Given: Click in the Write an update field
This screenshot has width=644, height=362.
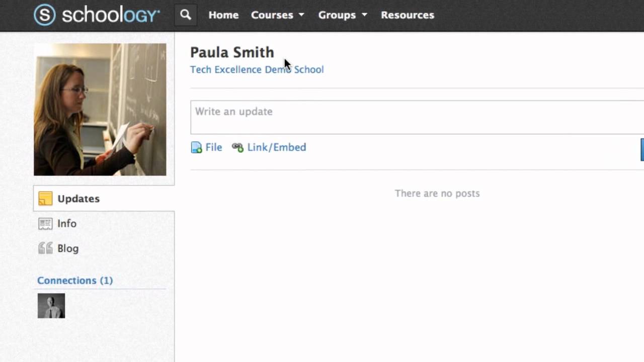Looking at the screenshot, I should click(x=417, y=117).
